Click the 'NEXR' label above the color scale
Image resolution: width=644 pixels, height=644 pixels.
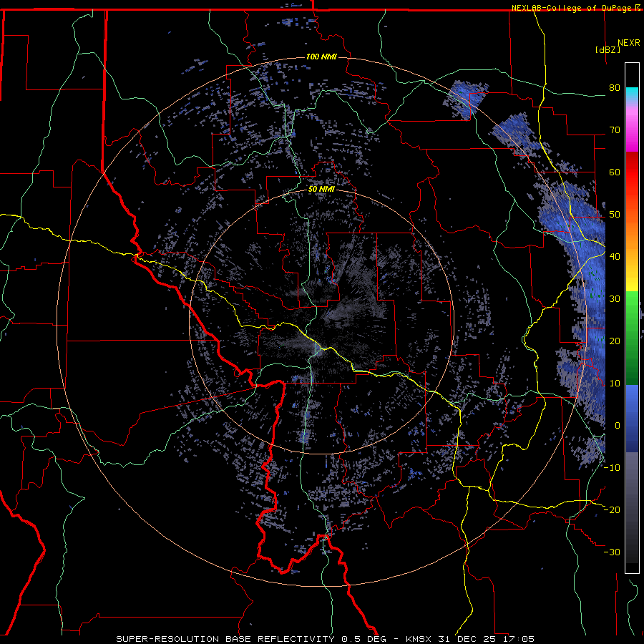(629, 43)
